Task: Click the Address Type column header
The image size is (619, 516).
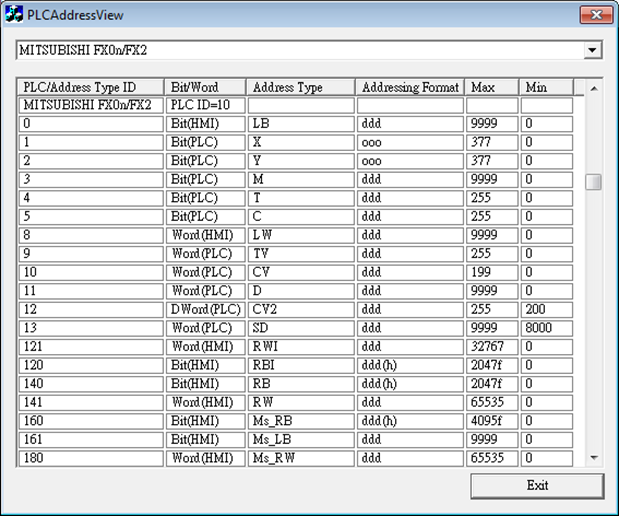Action: coord(301,87)
